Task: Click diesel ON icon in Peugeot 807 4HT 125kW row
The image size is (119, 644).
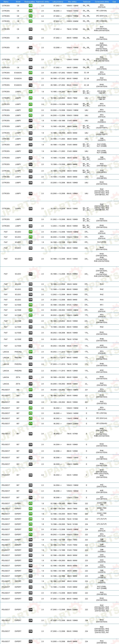Action: pos(30,498)
